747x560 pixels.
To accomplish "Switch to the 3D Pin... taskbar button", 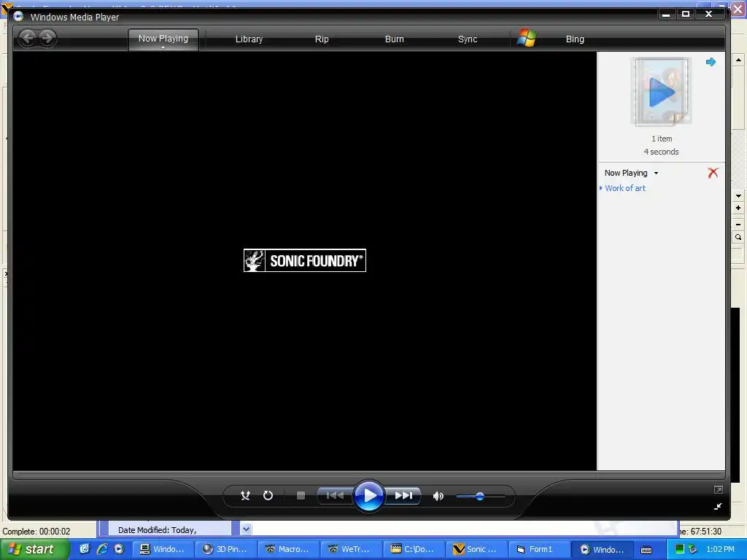I will (226, 550).
